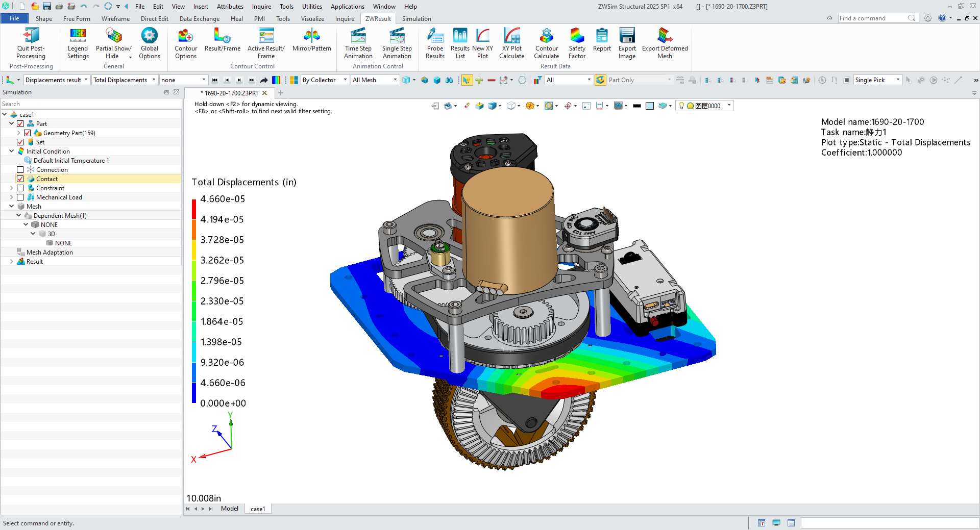Open Total Displacements dropdown
The image size is (980, 530).
pos(125,80)
